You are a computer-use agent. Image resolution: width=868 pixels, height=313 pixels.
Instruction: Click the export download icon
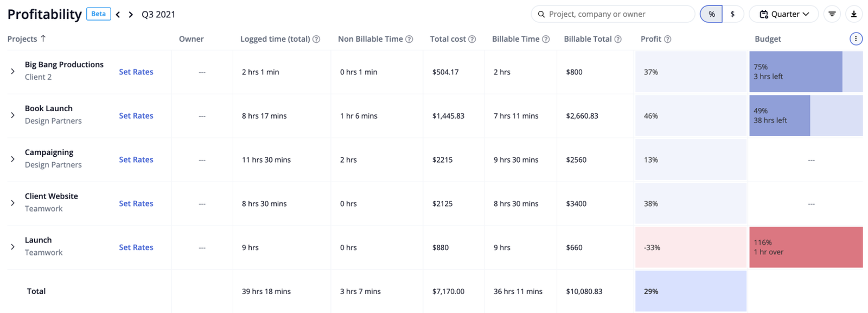click(855, 14)
